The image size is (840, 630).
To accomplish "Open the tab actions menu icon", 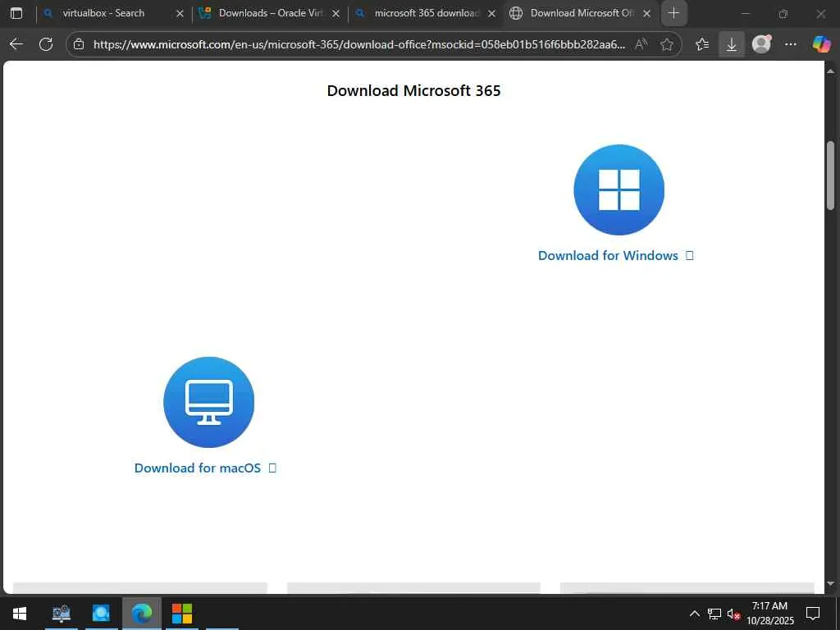I will (16, 13).
